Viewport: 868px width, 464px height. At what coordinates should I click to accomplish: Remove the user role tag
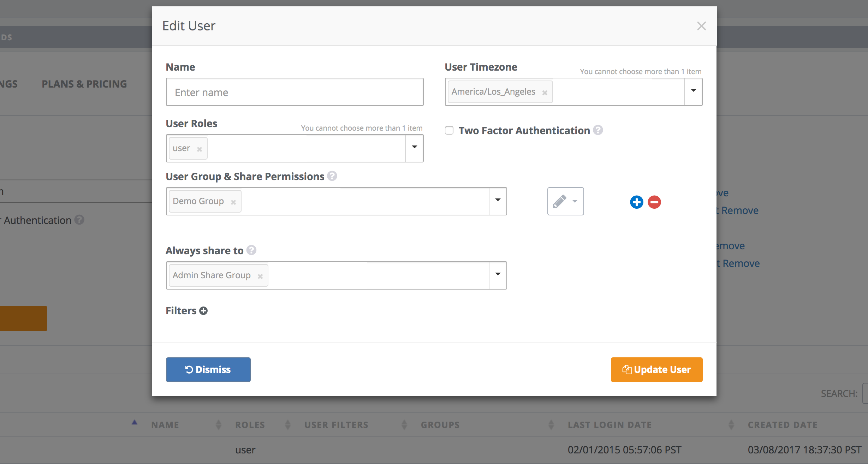pyautogui.click(x=200, y=149)
